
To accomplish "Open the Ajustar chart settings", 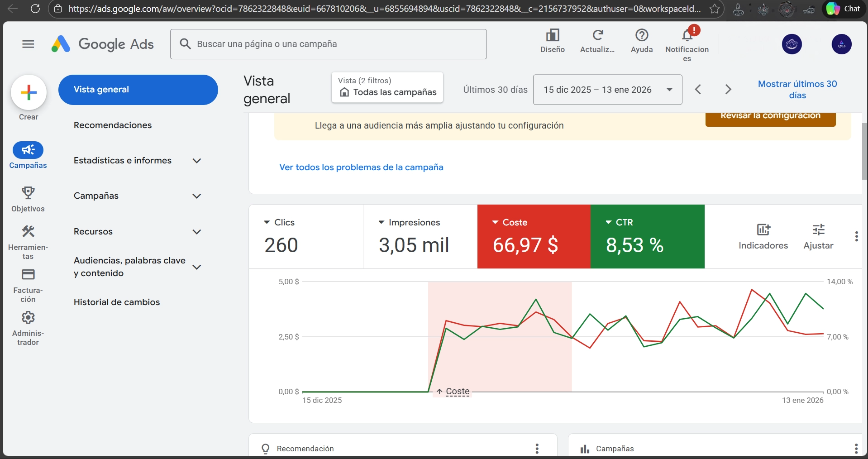I will pos(818,236).
